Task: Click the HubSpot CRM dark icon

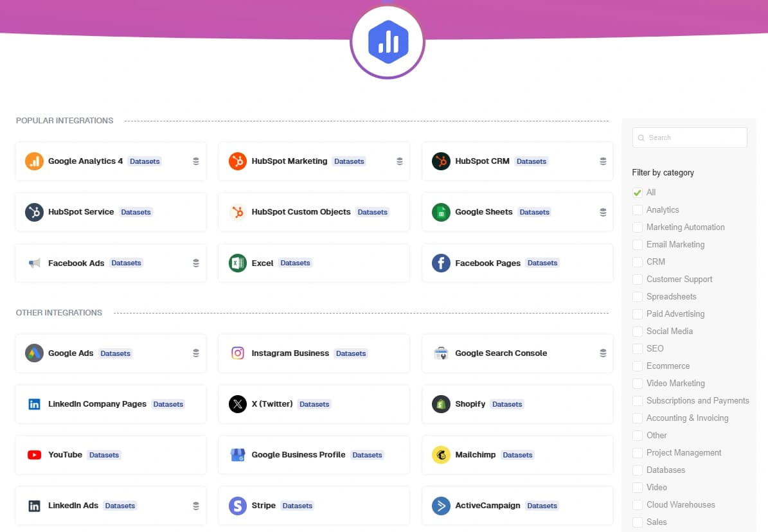Action: click(x=441, y=161)
